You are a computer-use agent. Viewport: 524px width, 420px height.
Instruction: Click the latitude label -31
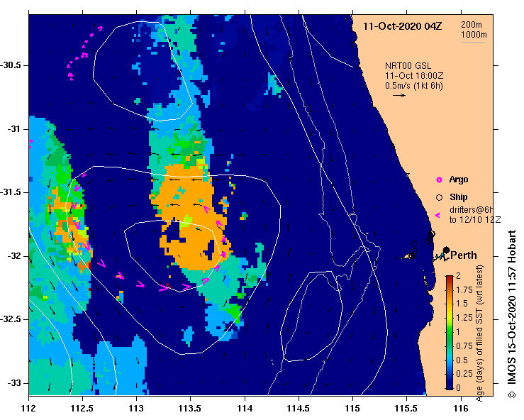click(14, 129)
